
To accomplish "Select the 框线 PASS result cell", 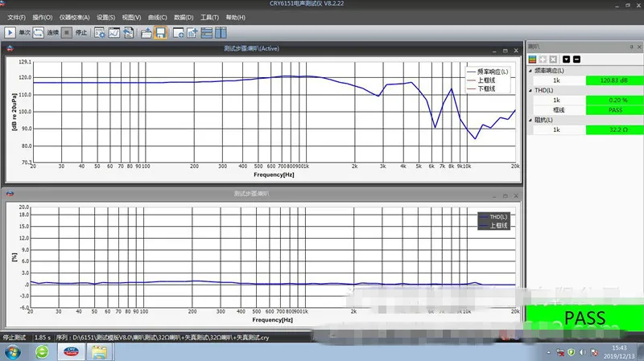I will coord(614,110).
